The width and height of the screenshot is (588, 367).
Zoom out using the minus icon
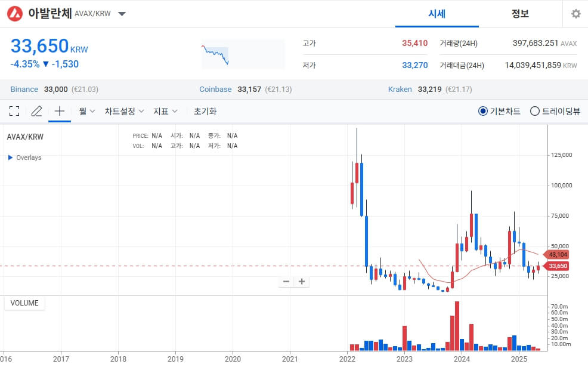coord(286,281)
